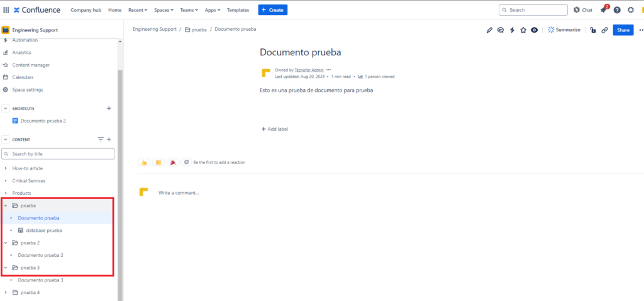Collapse the prueba folder in tree
This screenshot has height=301, width=644.
pos(6,205)
